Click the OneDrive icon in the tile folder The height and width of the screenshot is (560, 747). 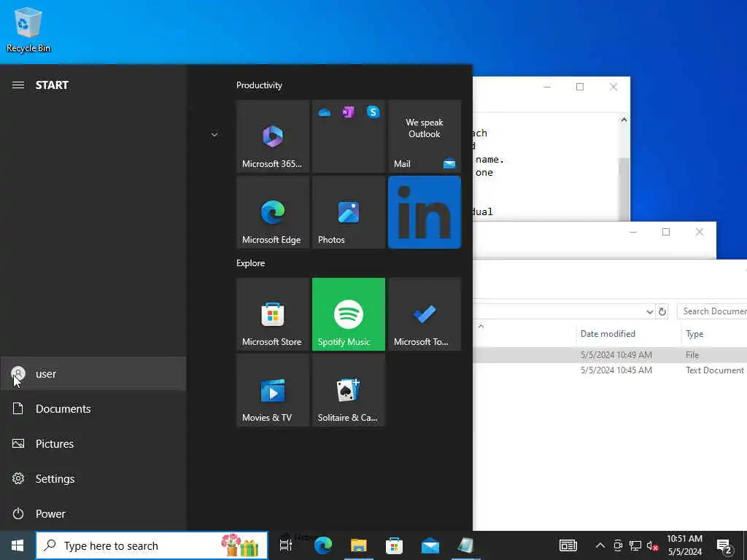(325, 112)
